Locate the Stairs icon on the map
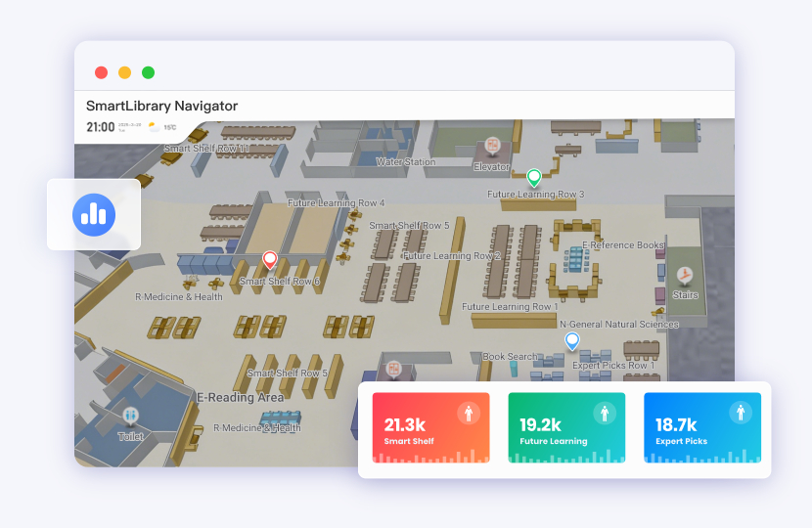812x528 pixels. click(x=685, y=276)
